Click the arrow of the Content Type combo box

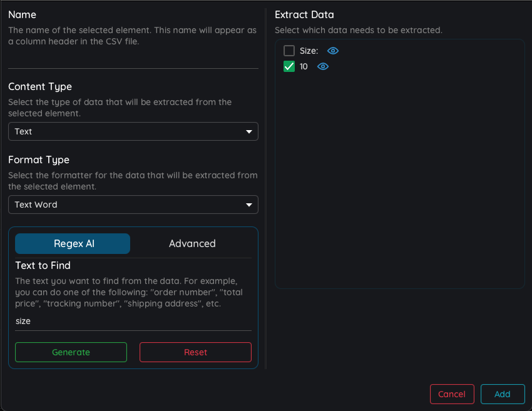coord(249,131)
